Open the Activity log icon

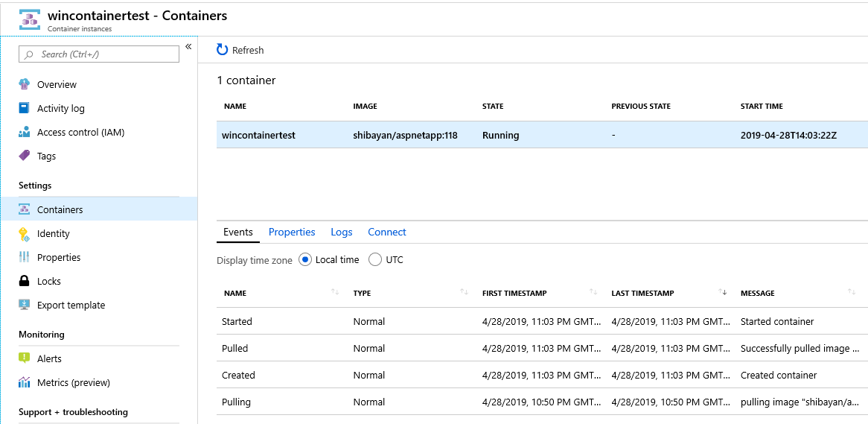point(25,108)
